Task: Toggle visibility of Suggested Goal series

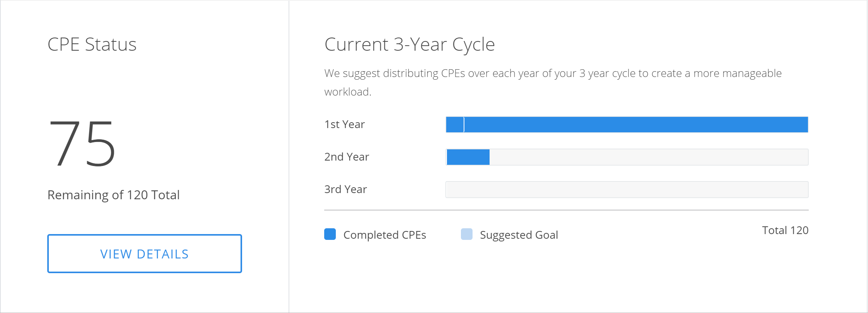Action: 467,234
